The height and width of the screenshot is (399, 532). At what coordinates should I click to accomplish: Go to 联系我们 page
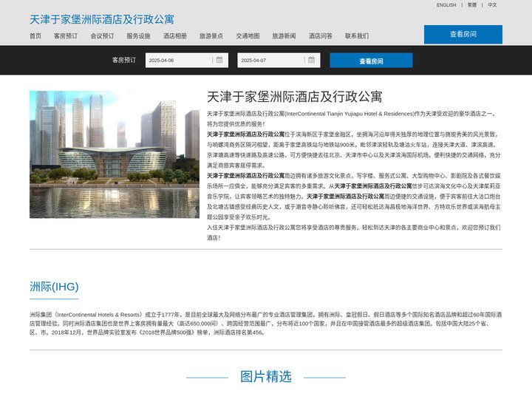357,36
